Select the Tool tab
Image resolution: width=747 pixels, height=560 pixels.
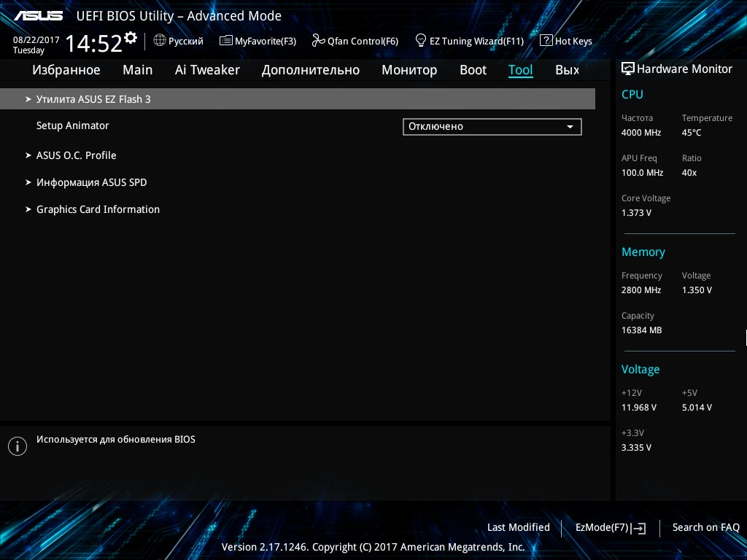(x=521, y=70)
